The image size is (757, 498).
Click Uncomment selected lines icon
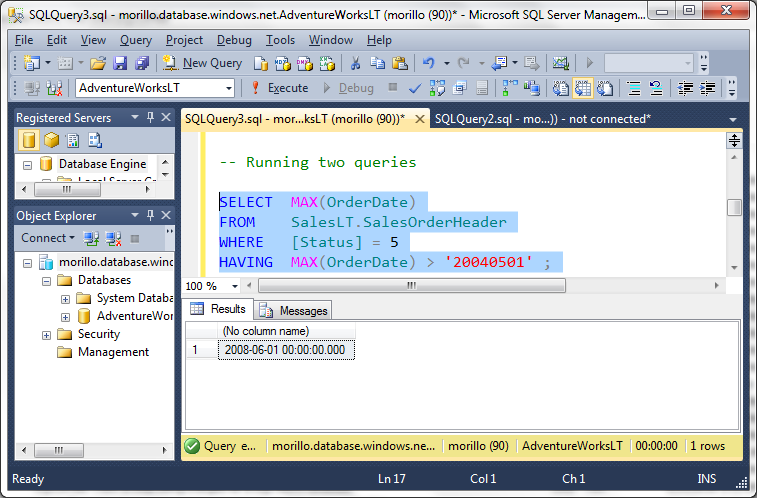pyautogui.click(x=656, y=88)
